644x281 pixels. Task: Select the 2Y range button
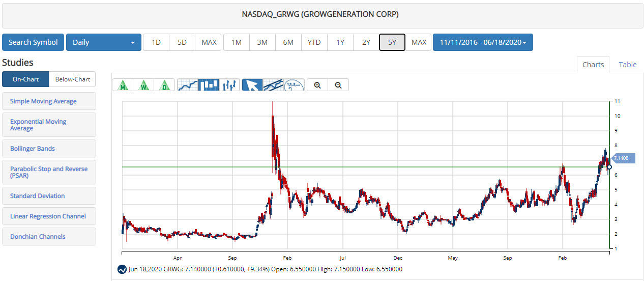point(366,42)
